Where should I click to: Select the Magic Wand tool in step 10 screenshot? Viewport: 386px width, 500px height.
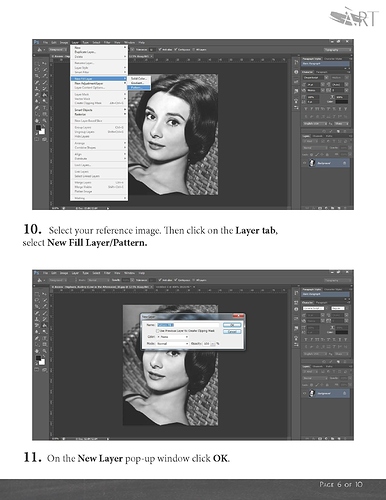point(45,69)
